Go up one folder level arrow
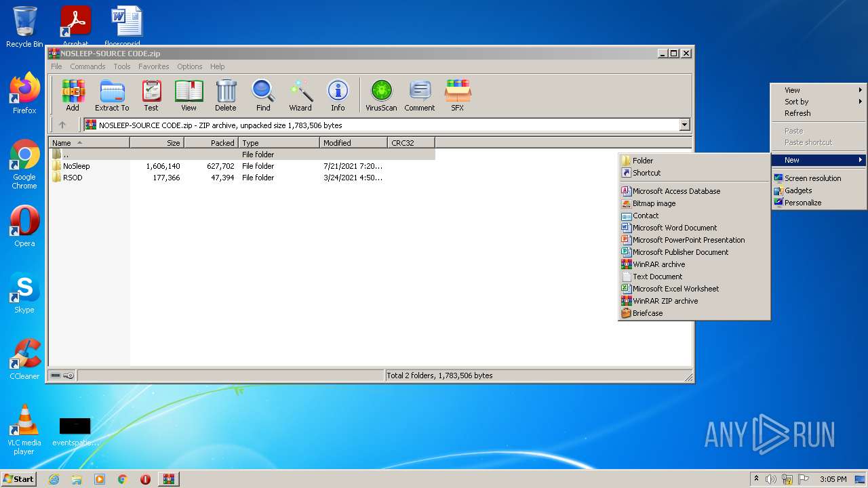This screenshot has height=488, width=868. click(62, 125)
